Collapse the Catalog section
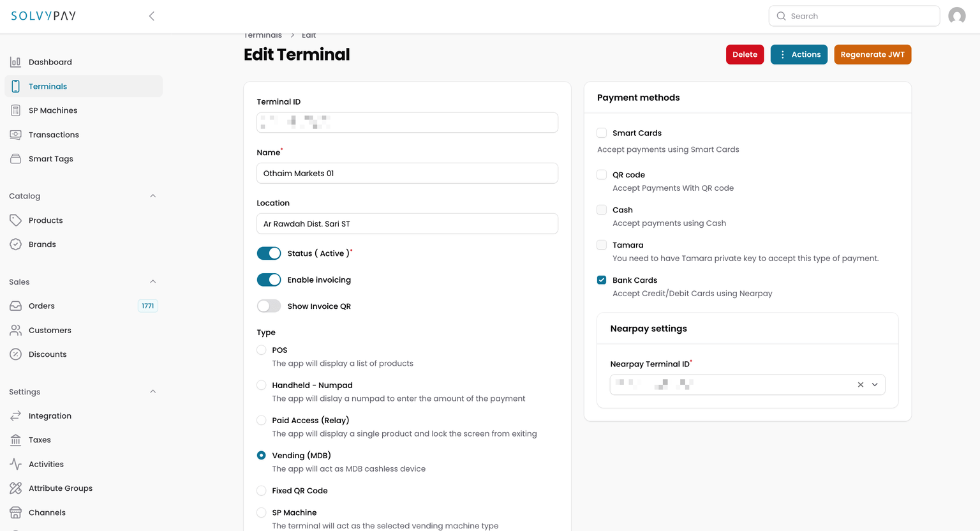The height and width of the screenshot is (531, 980). point(152,196)
